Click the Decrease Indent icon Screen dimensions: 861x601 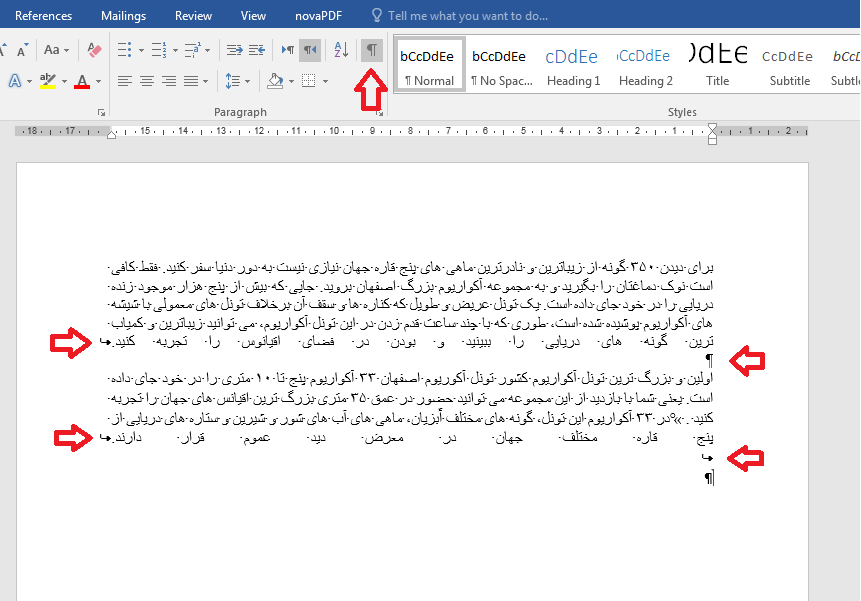pos(234,50)
